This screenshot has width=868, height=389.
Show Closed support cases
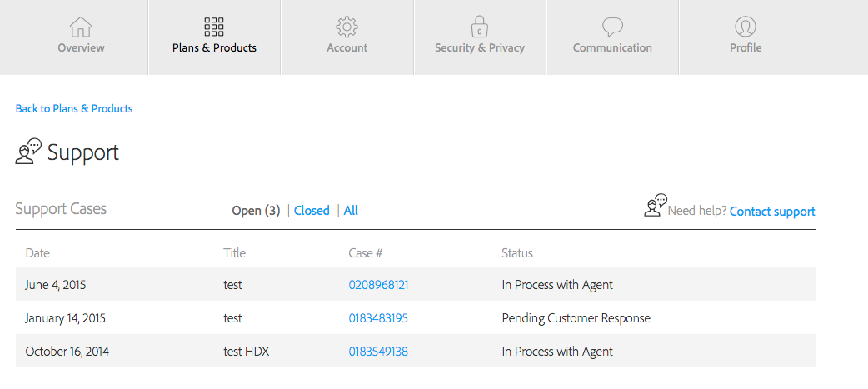[312, 211]
